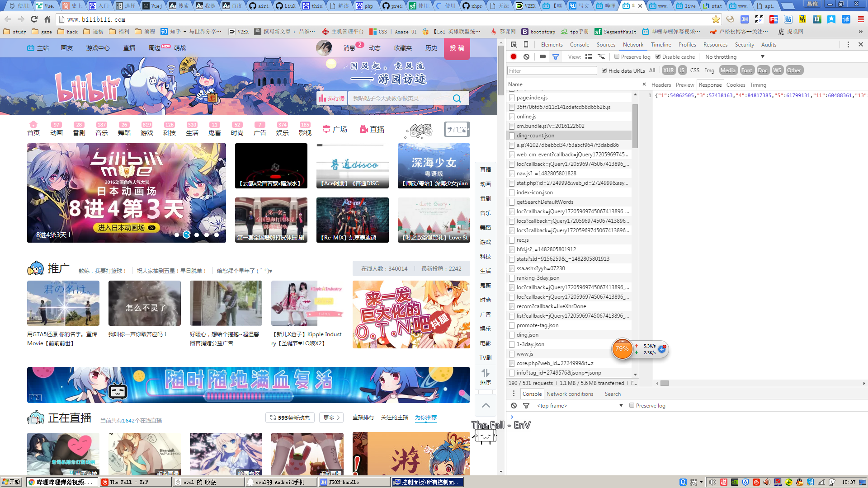This screenshot has height=488, width=868.
Task: Click the 排行榜 ranking button
Action: point(331,98)
